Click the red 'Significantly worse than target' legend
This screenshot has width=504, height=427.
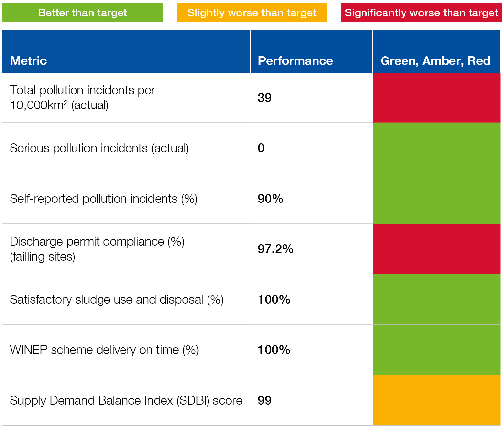[x=421, y=13]
